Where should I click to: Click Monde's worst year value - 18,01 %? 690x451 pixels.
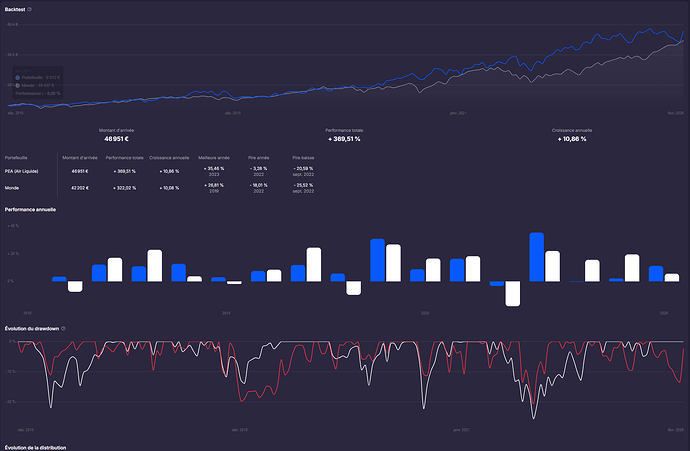(x=259, y=185)
